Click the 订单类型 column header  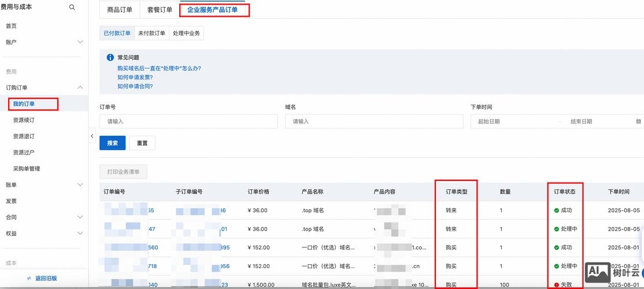[x=457, y=192]
